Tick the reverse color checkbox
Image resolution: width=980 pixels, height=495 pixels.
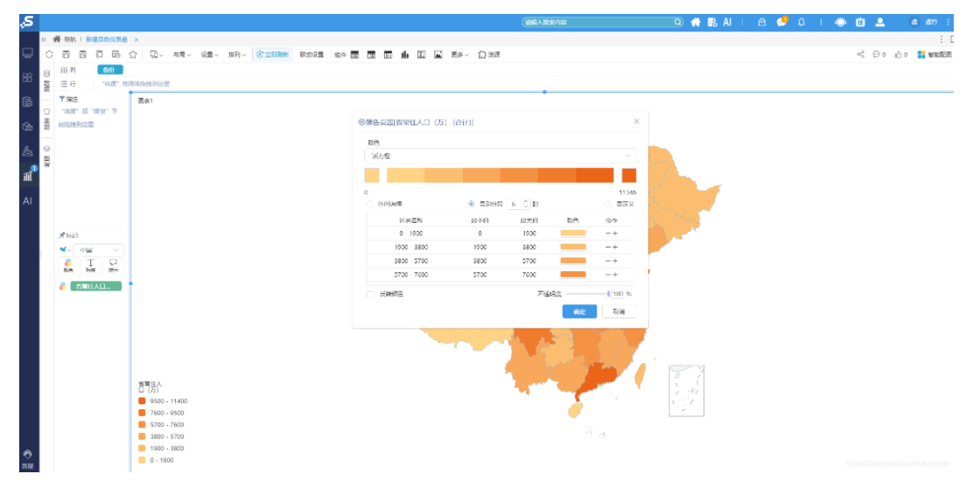click(370, 294)
